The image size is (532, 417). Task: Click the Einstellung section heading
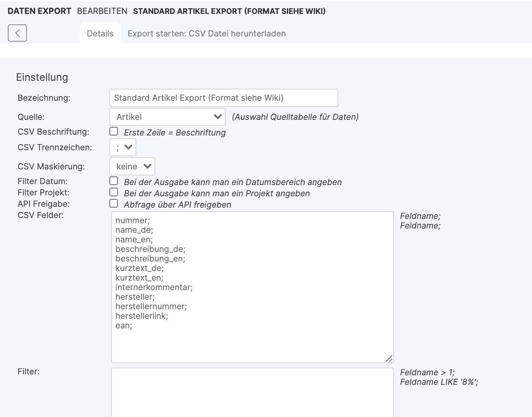pos(42,77)
